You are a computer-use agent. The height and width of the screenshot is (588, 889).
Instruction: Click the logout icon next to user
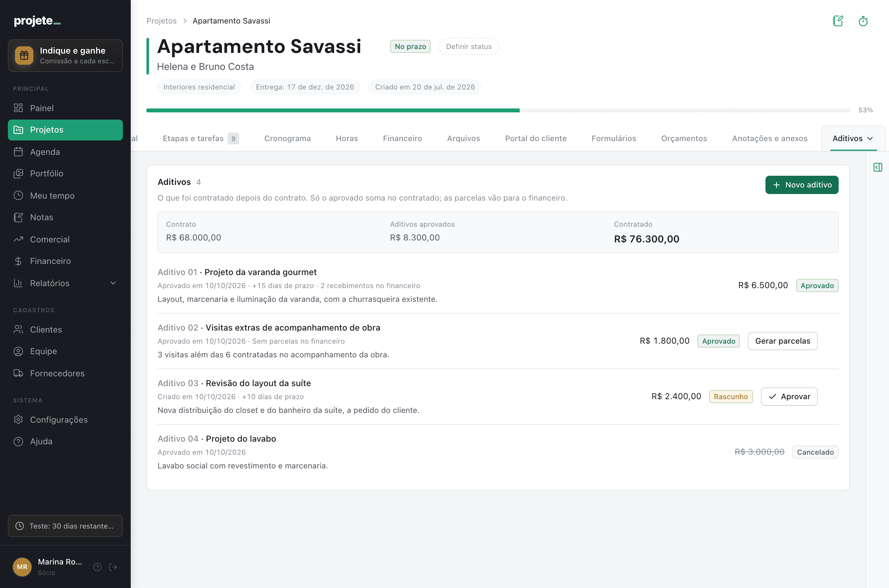click(113, 567)
